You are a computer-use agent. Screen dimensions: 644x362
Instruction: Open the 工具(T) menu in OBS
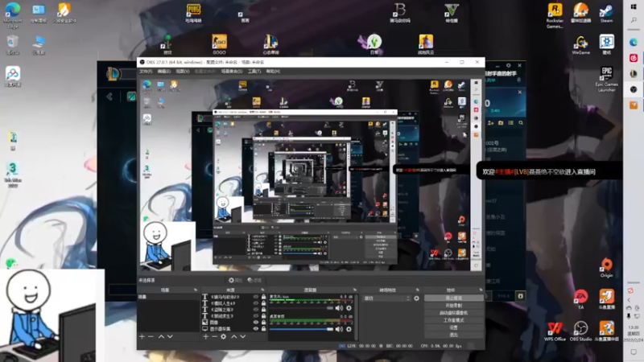[254, 72]
